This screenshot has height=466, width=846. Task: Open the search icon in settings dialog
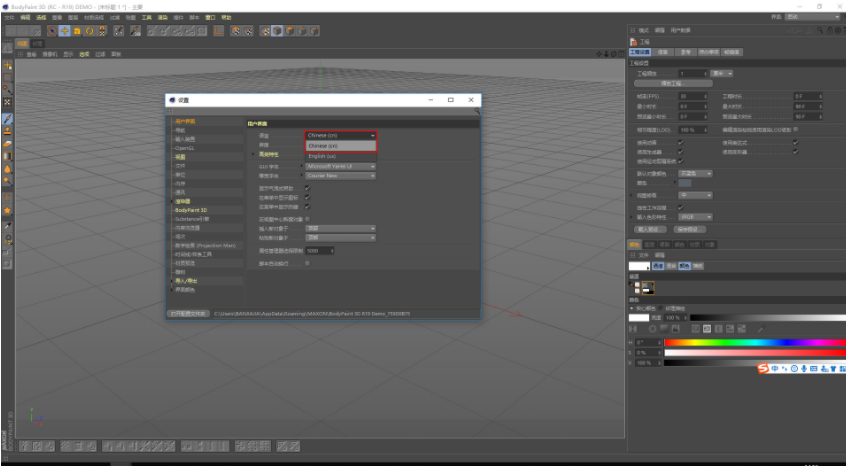click(x=477, y=111)
